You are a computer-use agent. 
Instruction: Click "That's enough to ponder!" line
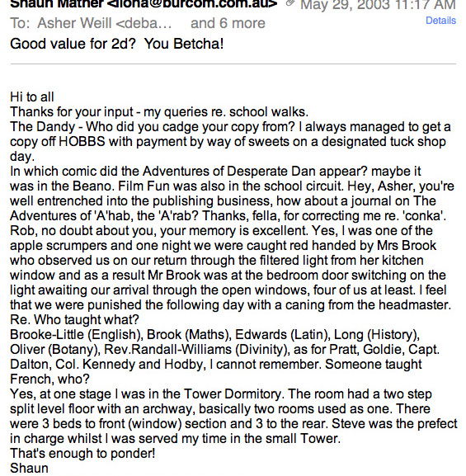[82, 454]
